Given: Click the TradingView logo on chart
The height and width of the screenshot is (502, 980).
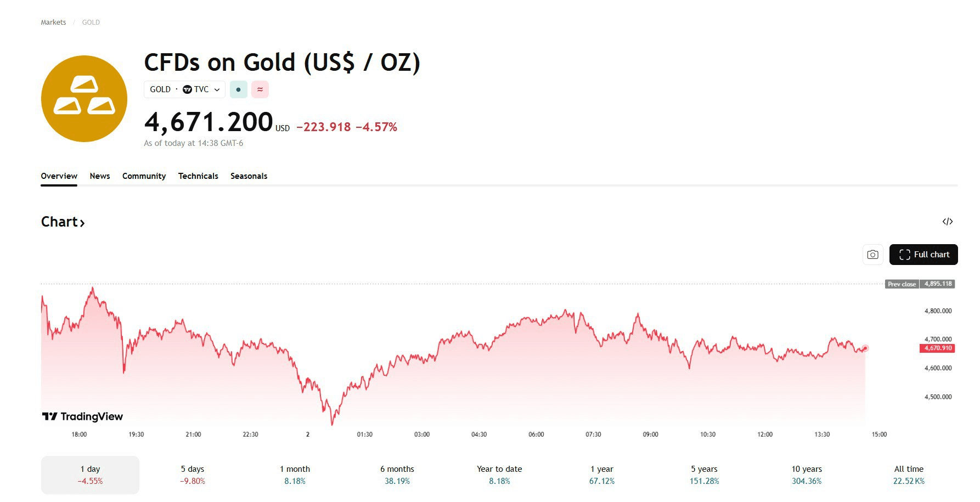Looking at the screenshot, I should click(82, 416).
